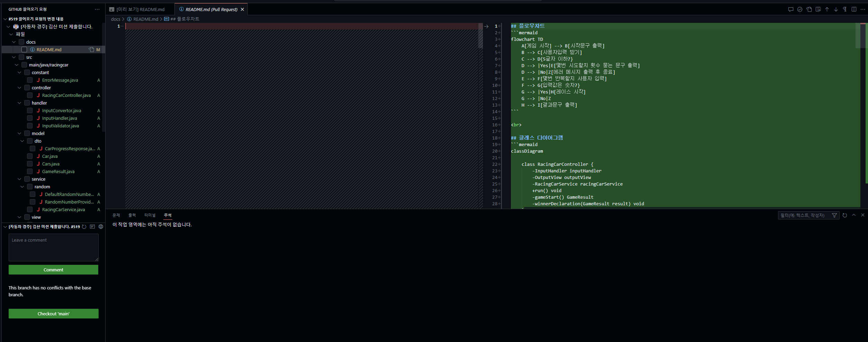Image resolution: width=868 pixels, height=342 pixels.
Task: Click the ## 플로우차트 breadcrumb item
Action: 185,19
